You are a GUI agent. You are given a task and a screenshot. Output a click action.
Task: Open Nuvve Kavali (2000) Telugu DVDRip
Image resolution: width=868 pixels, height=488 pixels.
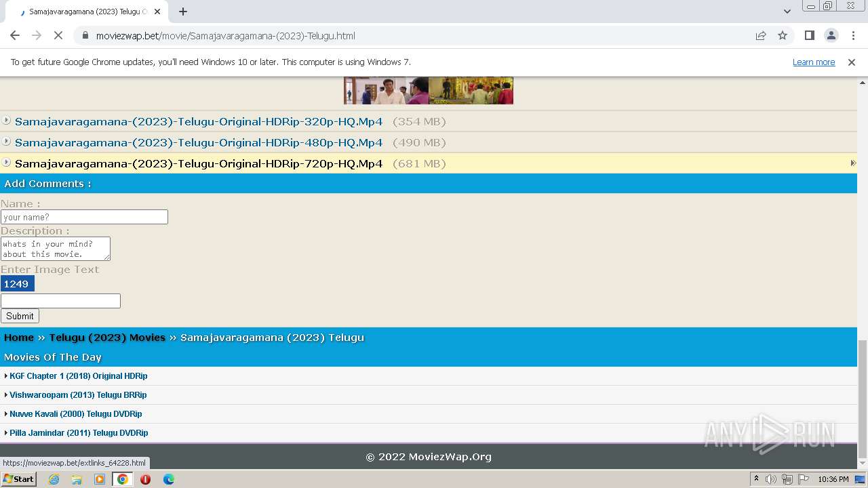click(x=76, y=414)
